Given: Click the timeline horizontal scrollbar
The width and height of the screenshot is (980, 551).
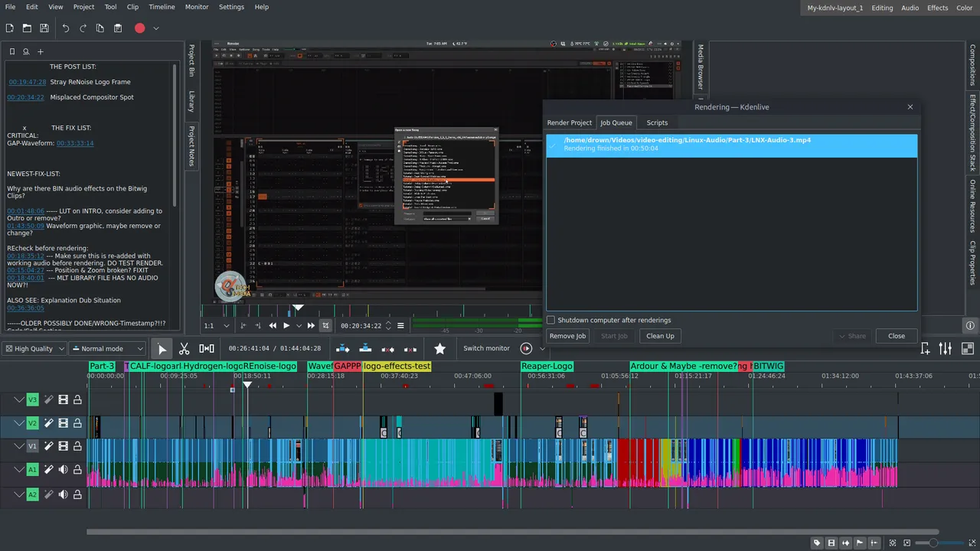Looking at the screenshot, I should pos(512,532).
